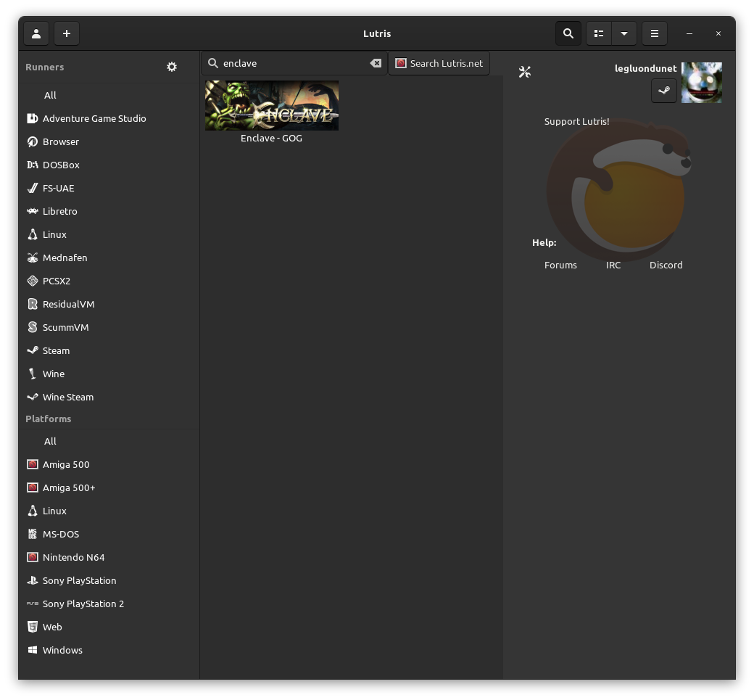Import games using the Steam icon button
This screenshot has width=754, height=700.
663,91
